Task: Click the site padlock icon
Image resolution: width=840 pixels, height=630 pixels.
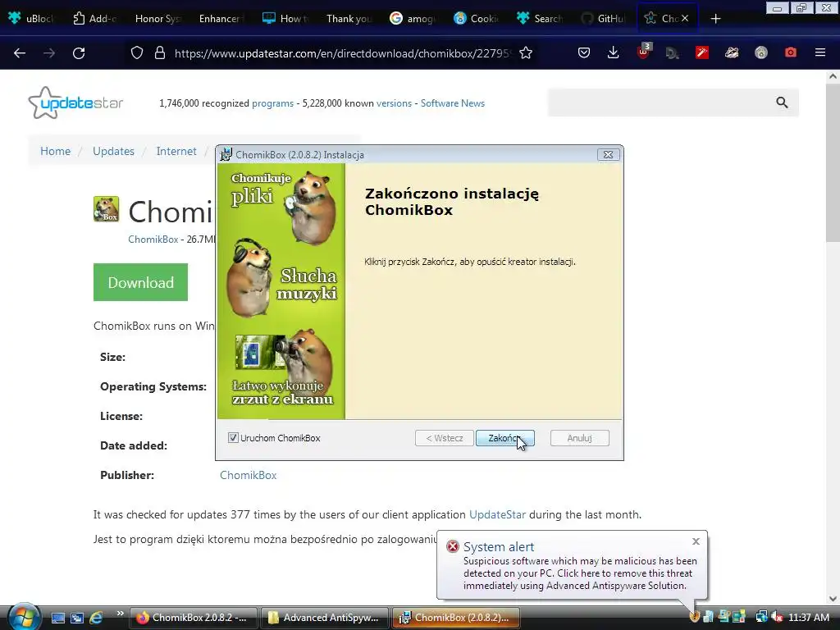Action: click(x=160, y=53)
